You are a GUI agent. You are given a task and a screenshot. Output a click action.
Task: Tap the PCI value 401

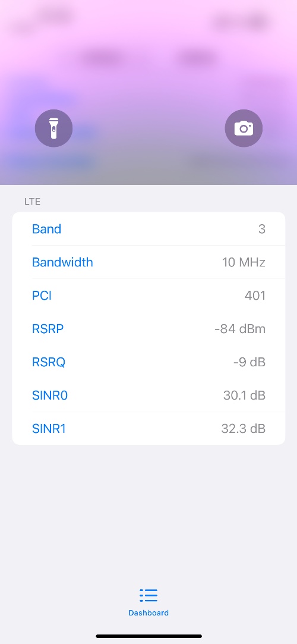pyautogui.click(x=255, y=296)
